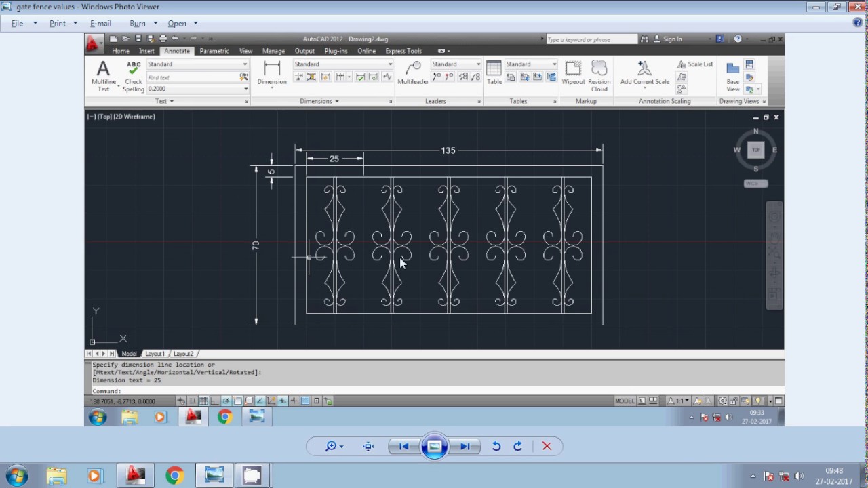Image resolution: width=868 pixels, height=488 pixels.
Task: Open the Workspace Switching gear icon
Action: pos(722,401)
